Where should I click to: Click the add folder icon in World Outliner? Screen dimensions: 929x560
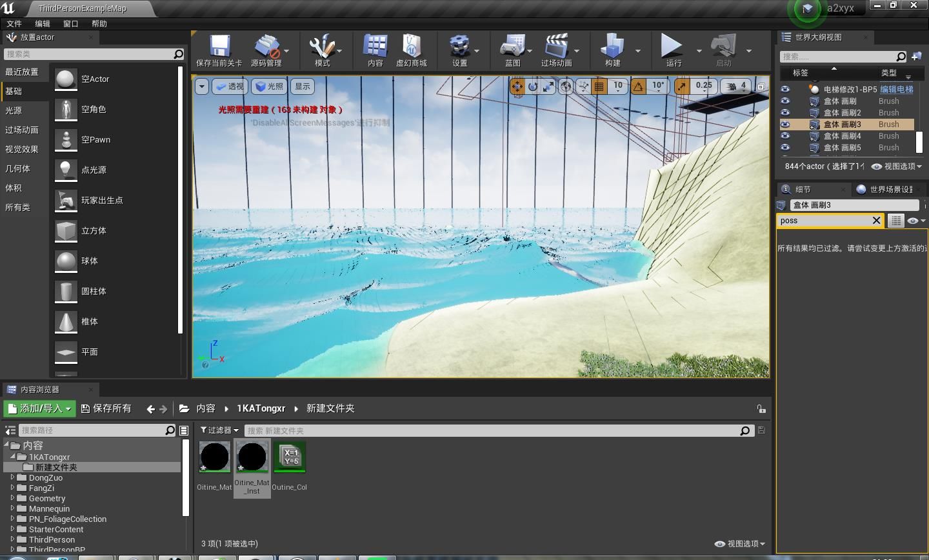(916, 56)
